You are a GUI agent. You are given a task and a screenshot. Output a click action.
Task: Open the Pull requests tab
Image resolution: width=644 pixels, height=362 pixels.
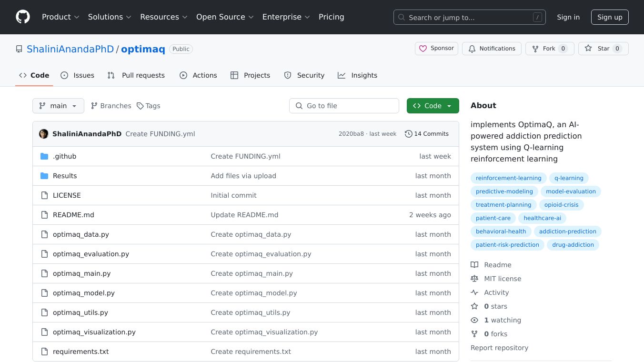tap(136, 75)
